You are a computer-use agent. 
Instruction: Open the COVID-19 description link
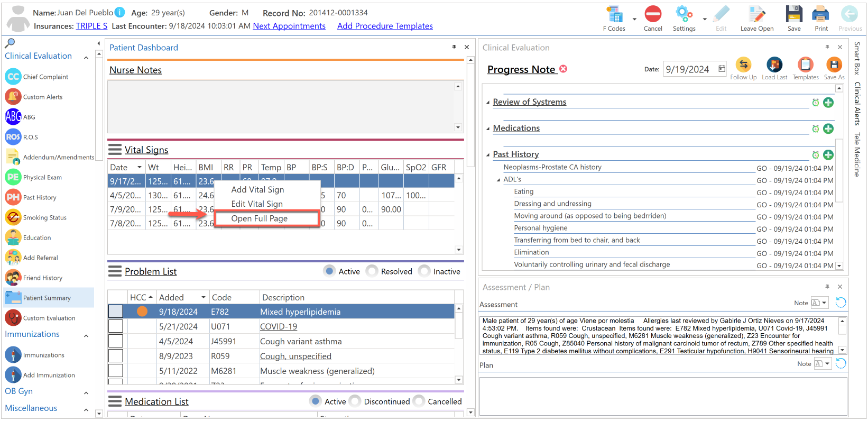click(279, 326)
